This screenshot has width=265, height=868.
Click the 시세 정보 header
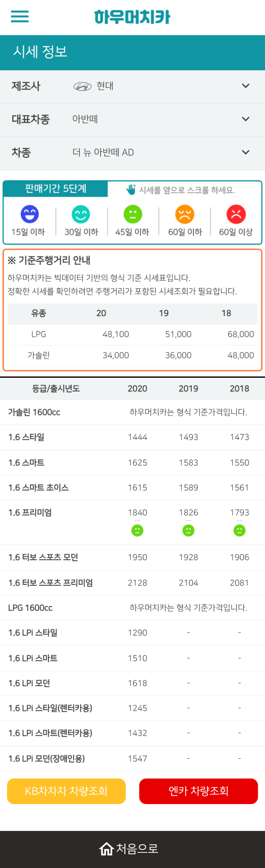tap(40, 52)
